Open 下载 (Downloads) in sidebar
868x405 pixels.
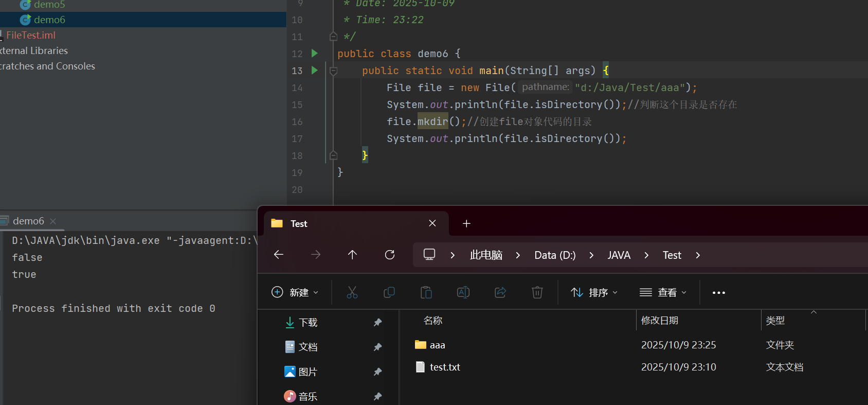coord(302,323)
